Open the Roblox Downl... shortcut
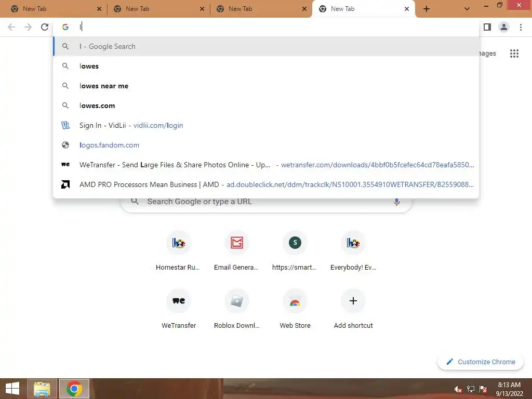This screenshot has height=399, width=532. [x=236, y=309]
